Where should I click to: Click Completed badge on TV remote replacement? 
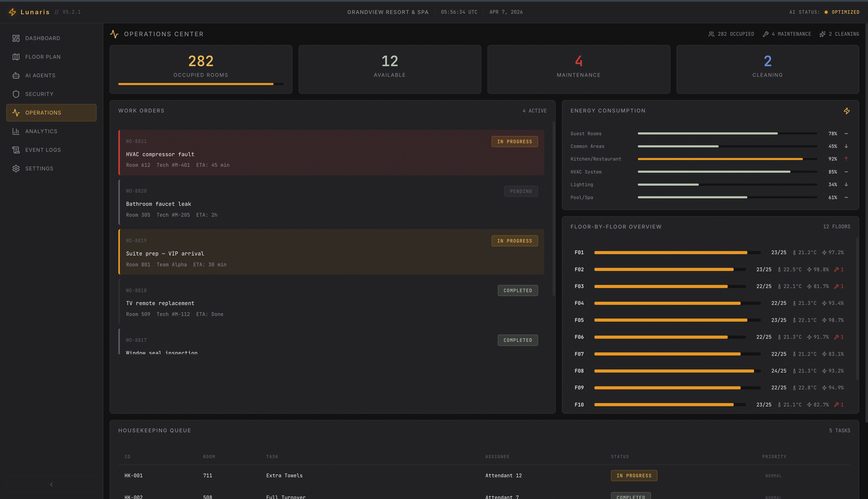tap(517, 290)
